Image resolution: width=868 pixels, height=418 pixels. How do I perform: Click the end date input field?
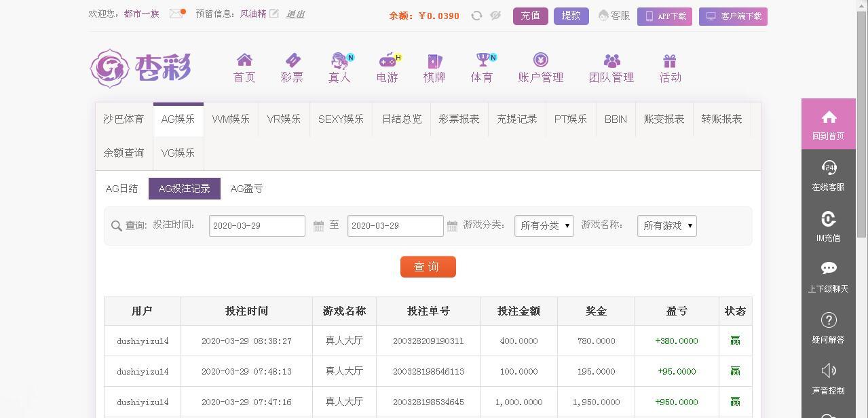tap(395, 226)
